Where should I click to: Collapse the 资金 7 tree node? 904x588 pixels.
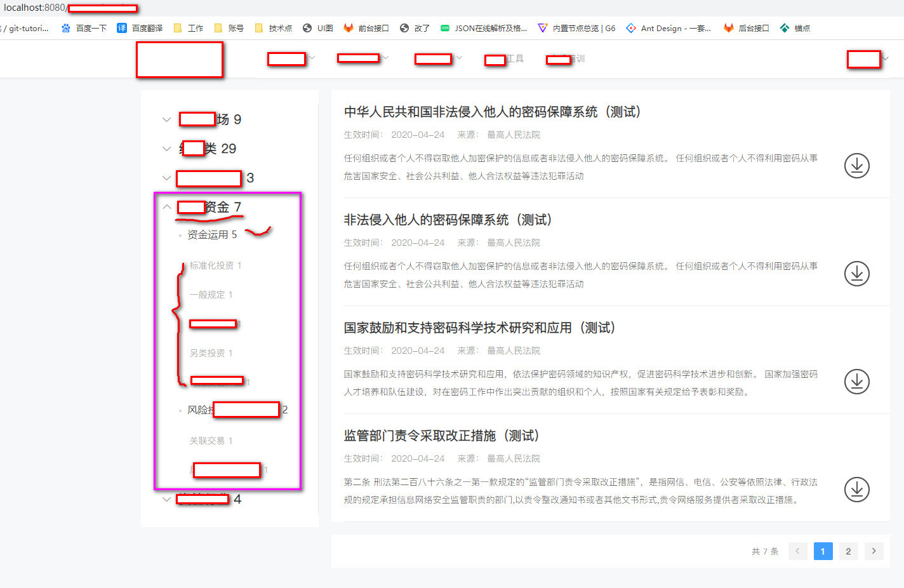tap(166, 206)
